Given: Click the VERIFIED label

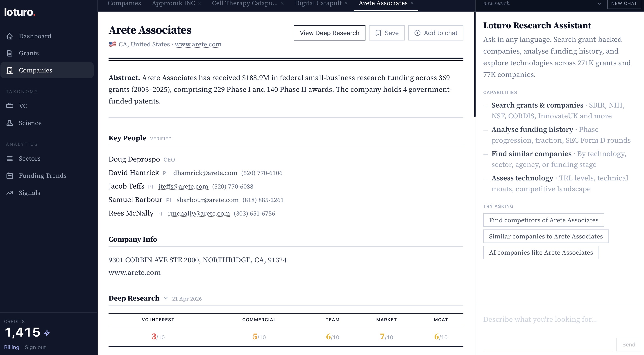Looking at the screenshot, I should pyautogui.click(x=161, y=139).
